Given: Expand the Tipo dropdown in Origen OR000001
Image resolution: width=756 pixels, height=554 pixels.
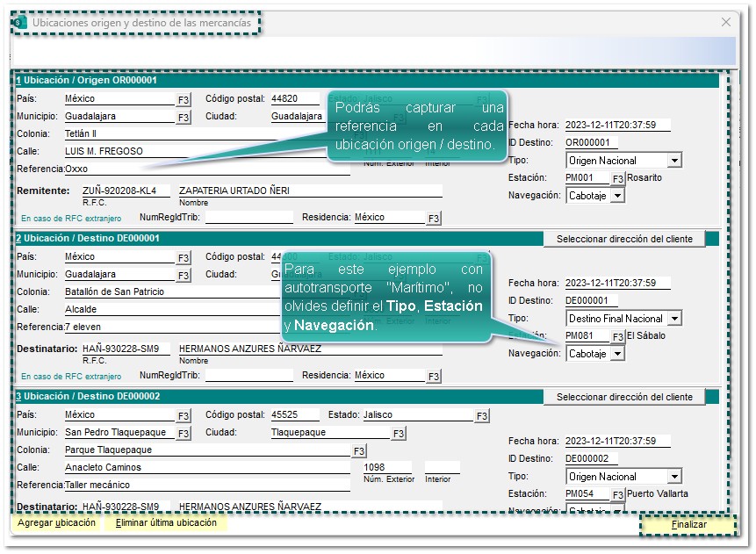Looking at the screenshot, I should [x=673, y=161].
